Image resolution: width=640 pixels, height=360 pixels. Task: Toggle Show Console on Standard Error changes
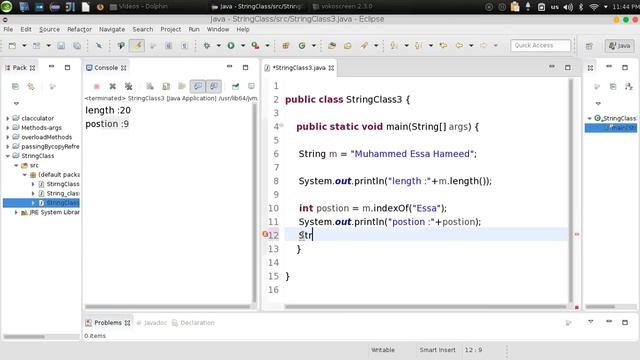click(214, 86)
